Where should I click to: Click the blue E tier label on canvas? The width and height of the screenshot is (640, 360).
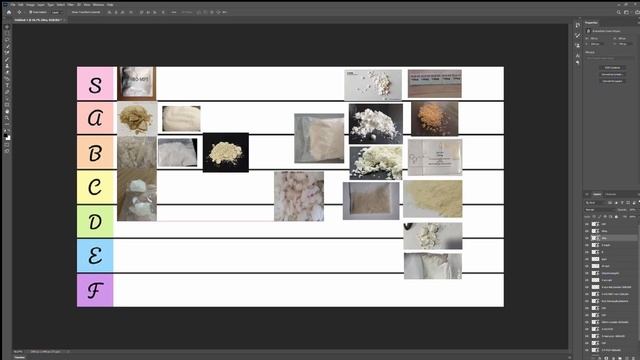pos(95,256)
